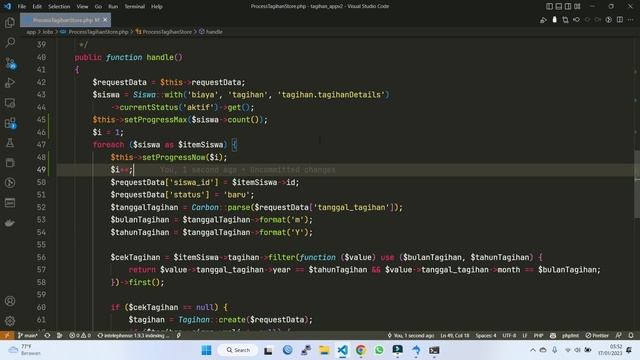Click the 'foreach' keyword on line 47
The height and width of the screenshot is (360, 640).
coord(108,144)
